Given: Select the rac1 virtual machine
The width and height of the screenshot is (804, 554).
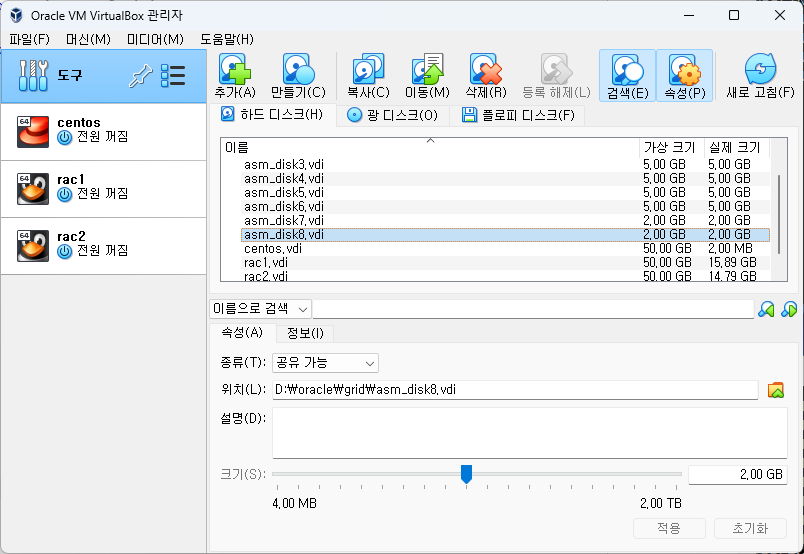Looking at the screenshot, I should (x=104, y=189).
